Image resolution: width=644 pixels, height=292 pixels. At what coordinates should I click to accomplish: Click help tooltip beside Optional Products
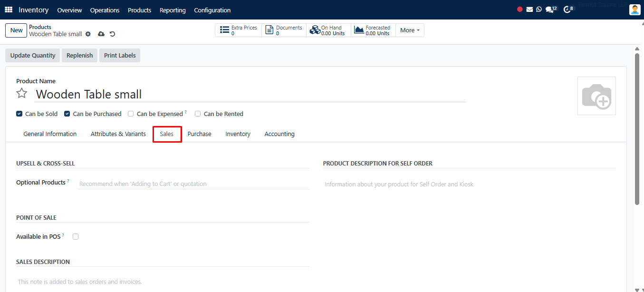click(68, 181)
